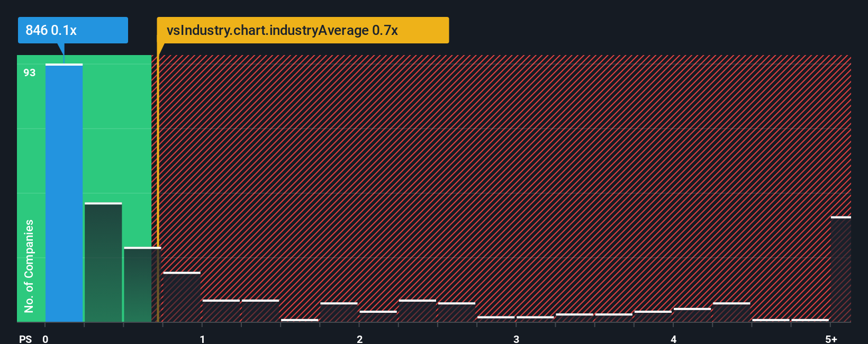Click the axis tick label '1'

[202, 339]
